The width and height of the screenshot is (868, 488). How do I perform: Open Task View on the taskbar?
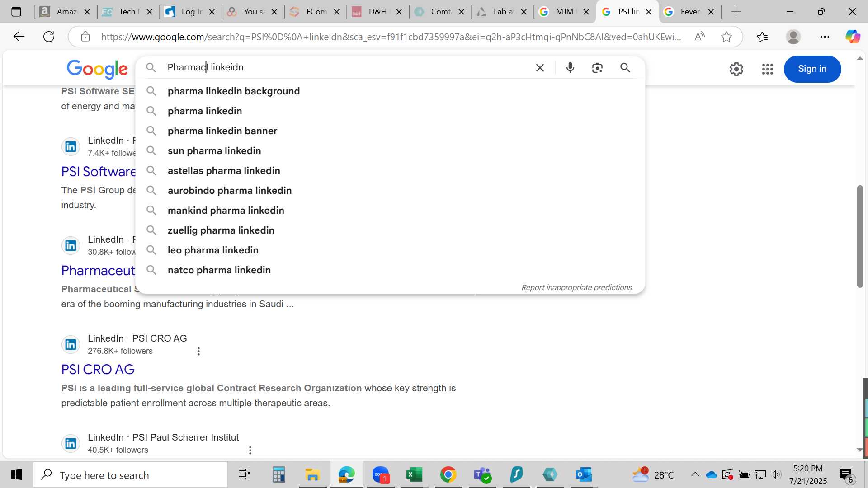[244, 475]
